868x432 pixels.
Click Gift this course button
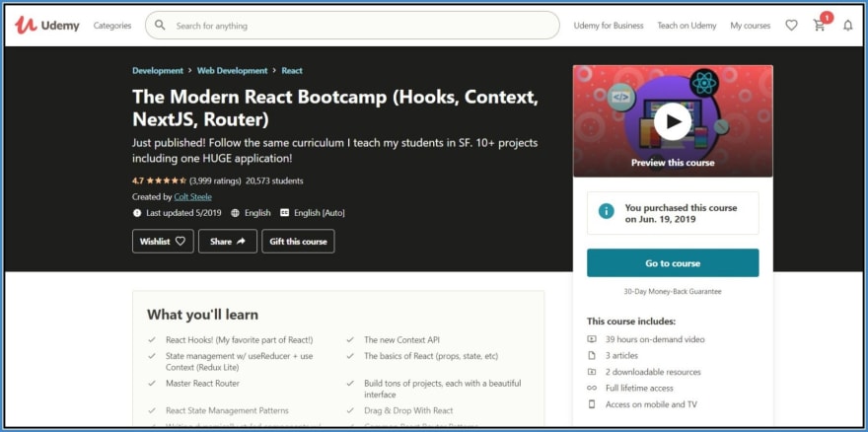tap(298, 241)
